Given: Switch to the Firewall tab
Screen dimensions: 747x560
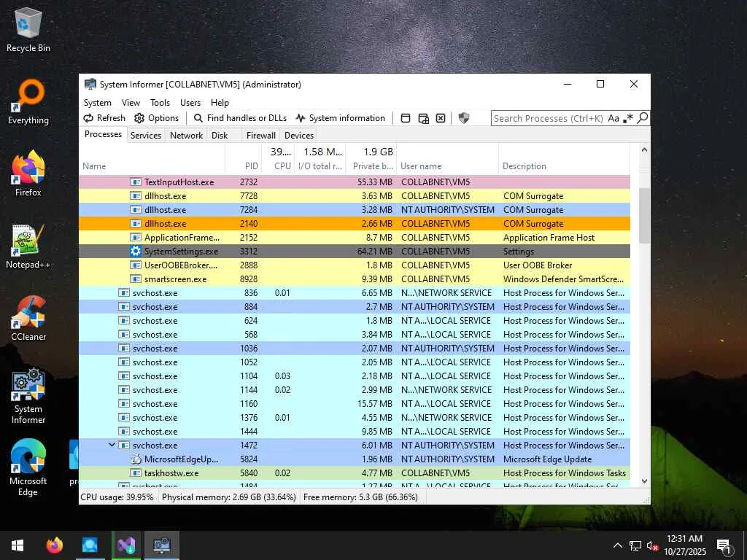Looking at the screenshot, I should [260, 135].
